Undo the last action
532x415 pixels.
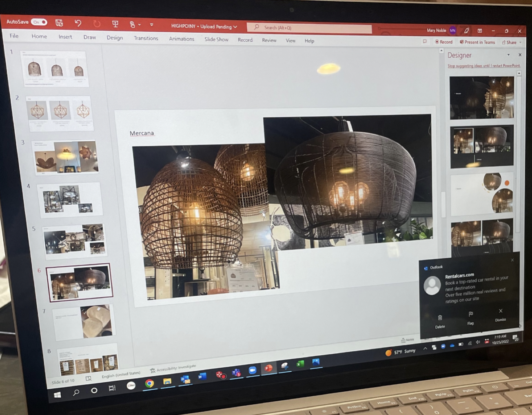(x=78, y=23)
